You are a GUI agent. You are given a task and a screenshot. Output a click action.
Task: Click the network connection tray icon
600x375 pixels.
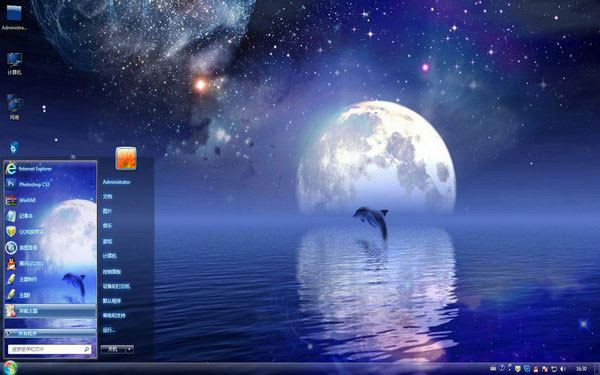(554, 369)
